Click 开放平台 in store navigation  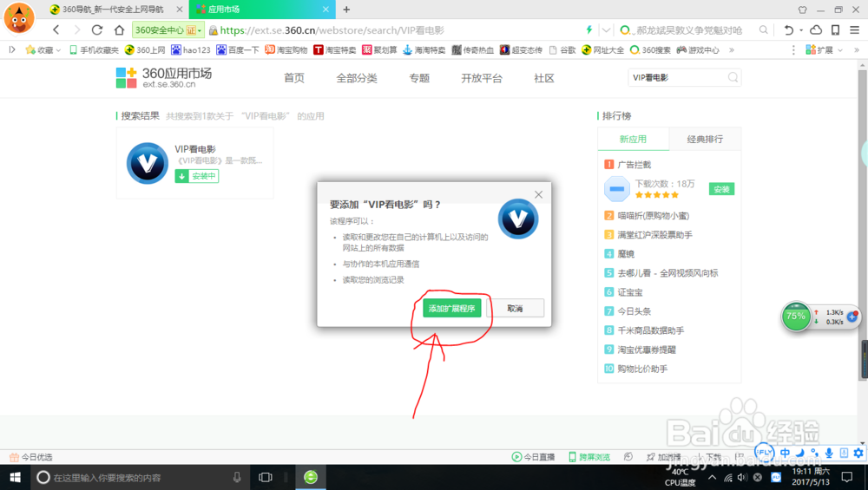coord(482,78)
